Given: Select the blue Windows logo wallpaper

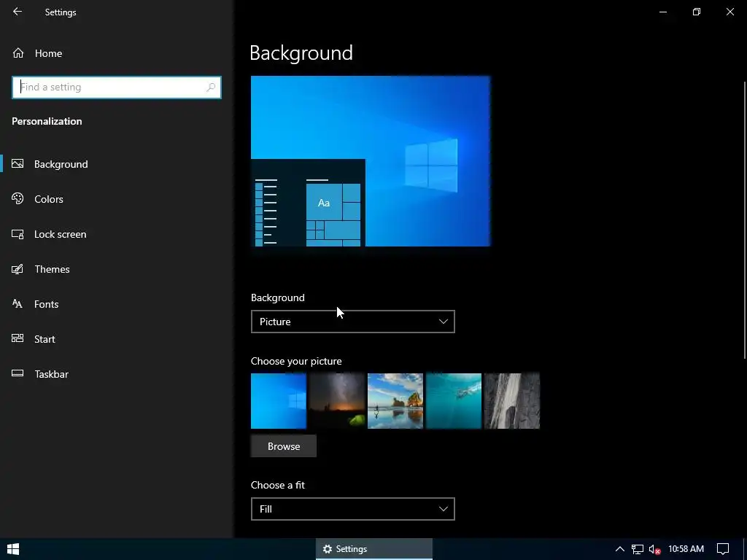Looking at the screenshot, I should [279, 401].
